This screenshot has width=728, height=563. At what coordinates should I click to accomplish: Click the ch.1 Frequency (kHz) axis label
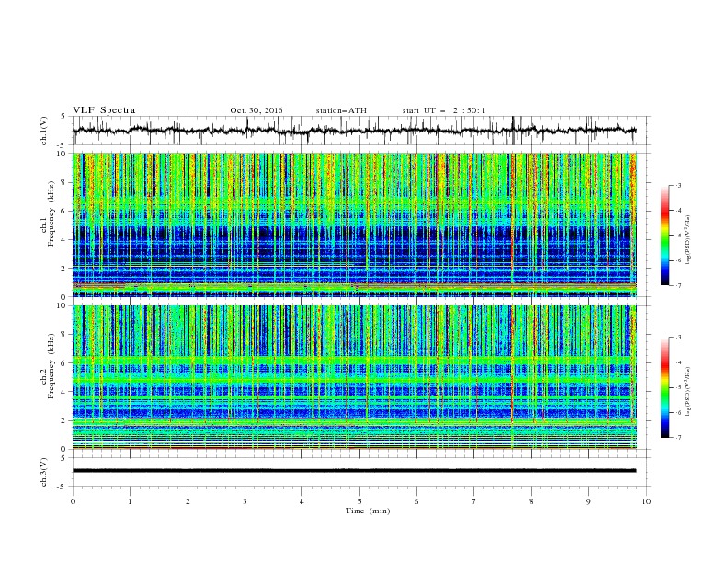pyautogui.click(x=48, y=214)
